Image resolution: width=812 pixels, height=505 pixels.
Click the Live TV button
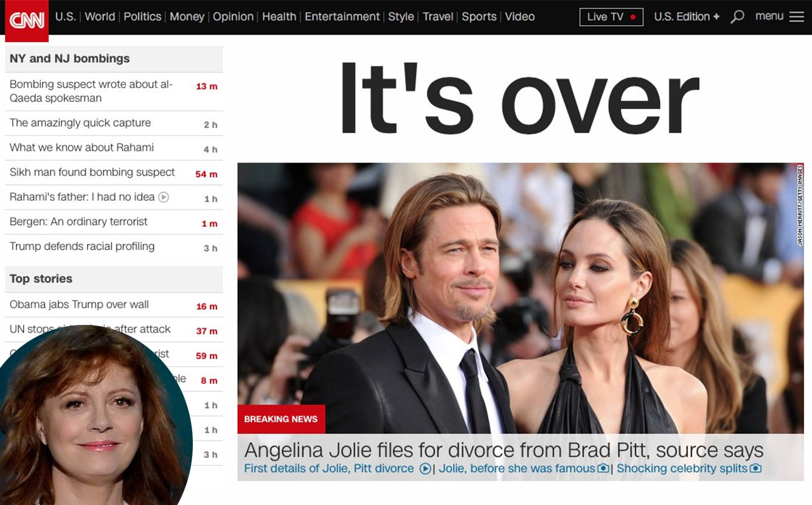(611, 17)
